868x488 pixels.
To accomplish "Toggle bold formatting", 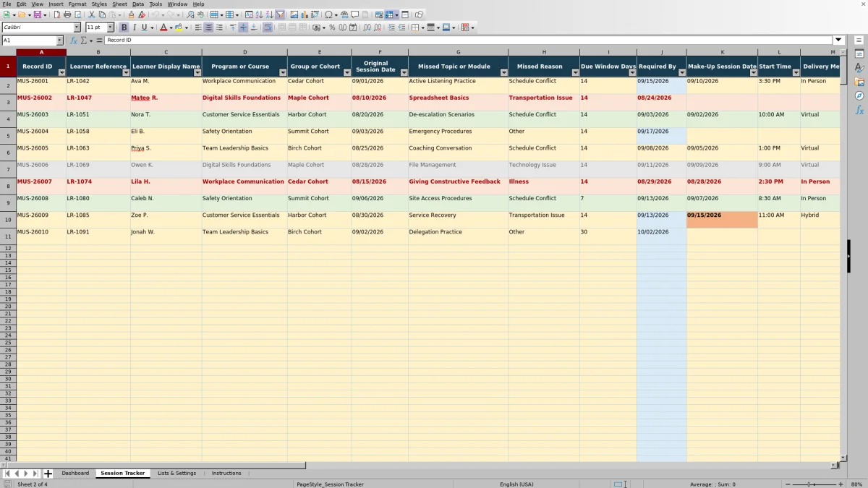I will pyautogui.click(x=124, y=27).
